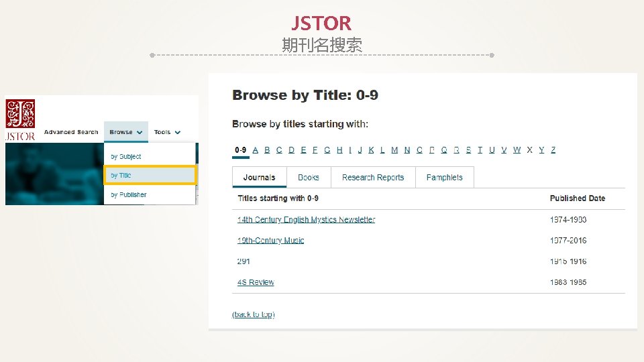Open Advanced Search link
Viewport: 644px width, 362px height.
pyautogui.click(x=71, y=132)
